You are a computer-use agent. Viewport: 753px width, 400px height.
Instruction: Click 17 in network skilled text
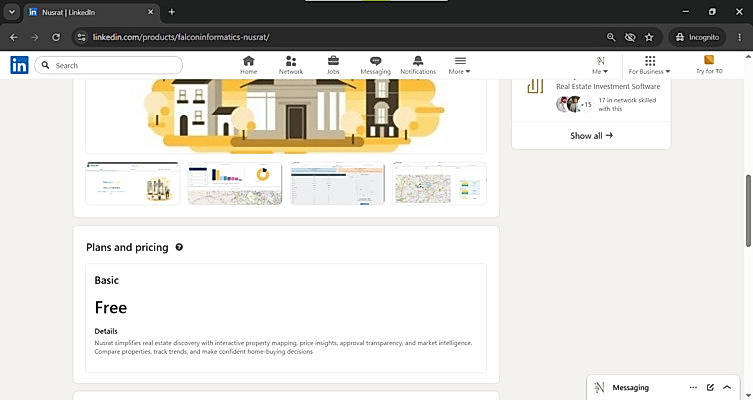pos(627,104)
